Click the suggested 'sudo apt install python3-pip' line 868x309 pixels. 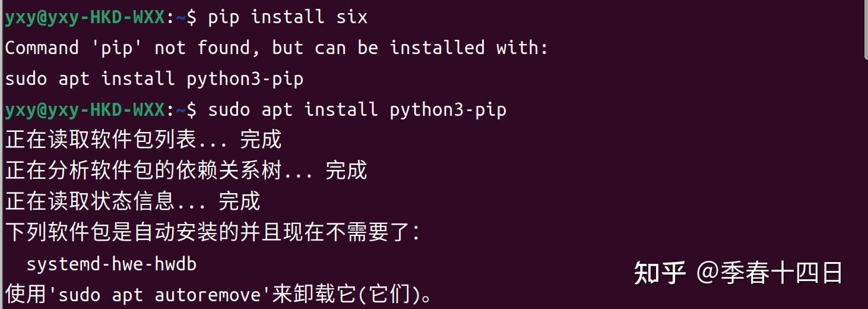(x=154, y=79)
